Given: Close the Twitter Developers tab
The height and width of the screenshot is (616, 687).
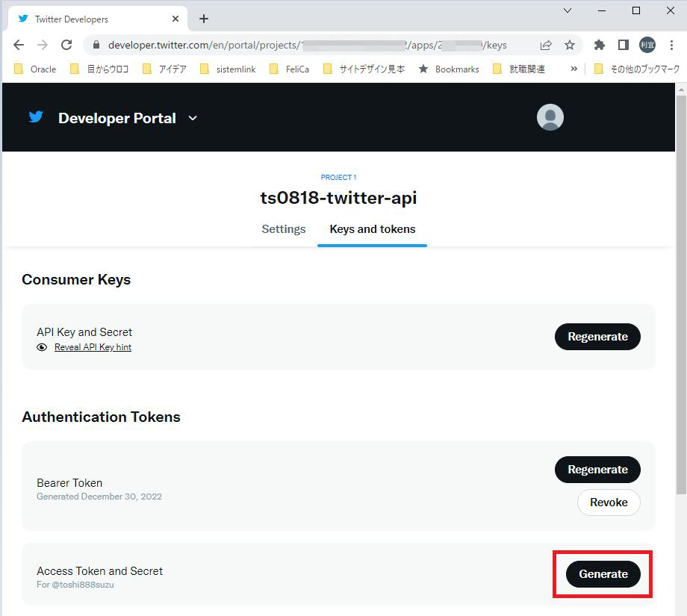Looking at the screenshot, I should (x=175, y=19).
